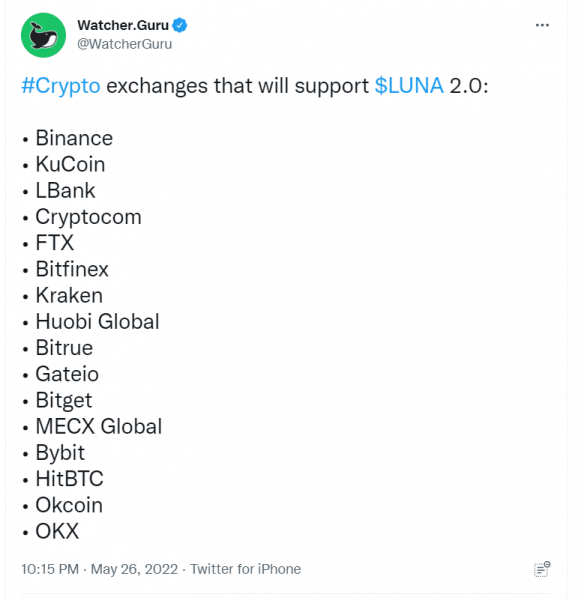The width and height of the screenshot is (584, 600).
Task: Select the OKX entry ending the list
Action: pyautogui.click(x=57, y=531)
